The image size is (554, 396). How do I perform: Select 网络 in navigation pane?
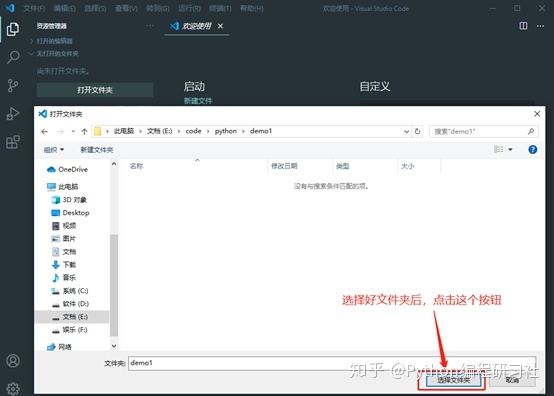tap(59, 347)
